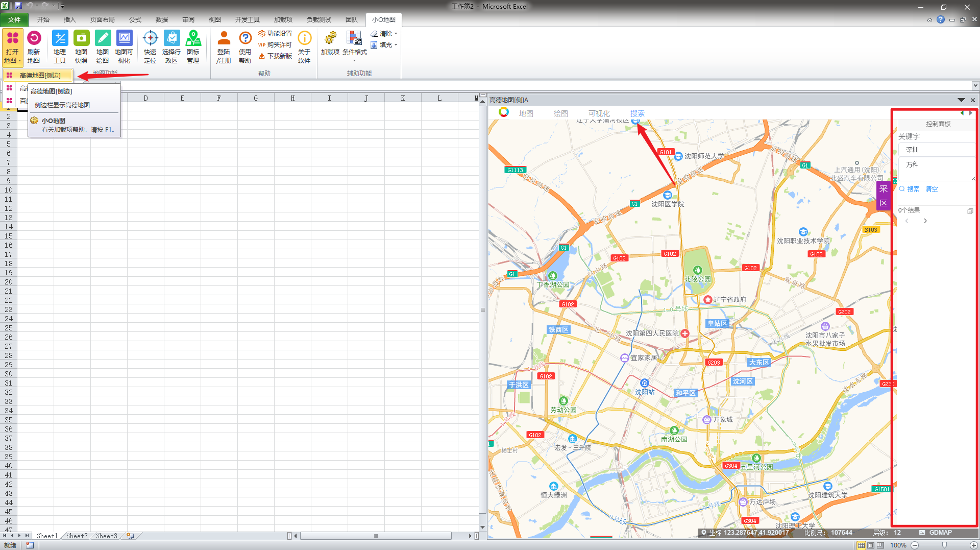Viewport: 980px width, 550px height.
Task: Click the 登陆/注册 login icon
Action: point(224,47)
